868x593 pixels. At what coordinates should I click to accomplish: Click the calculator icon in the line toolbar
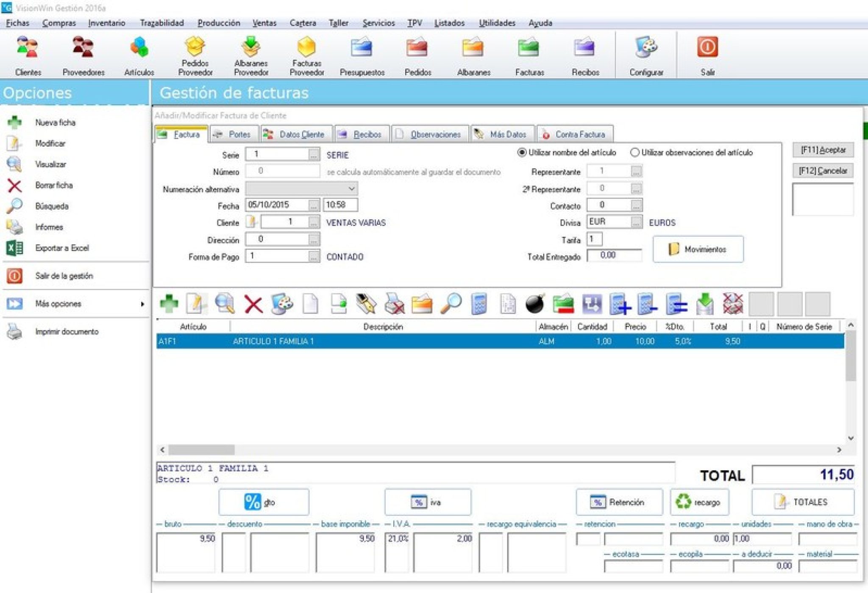click(479, 304)
